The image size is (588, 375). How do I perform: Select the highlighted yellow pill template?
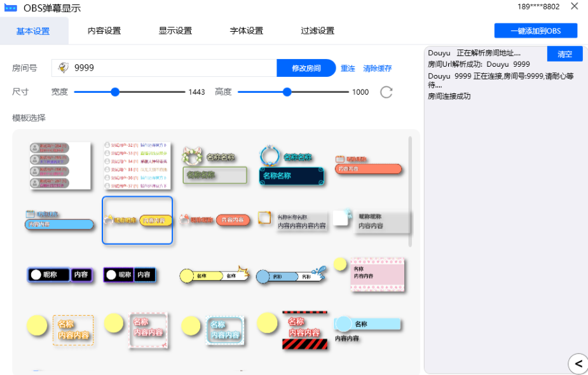point(137,220)
